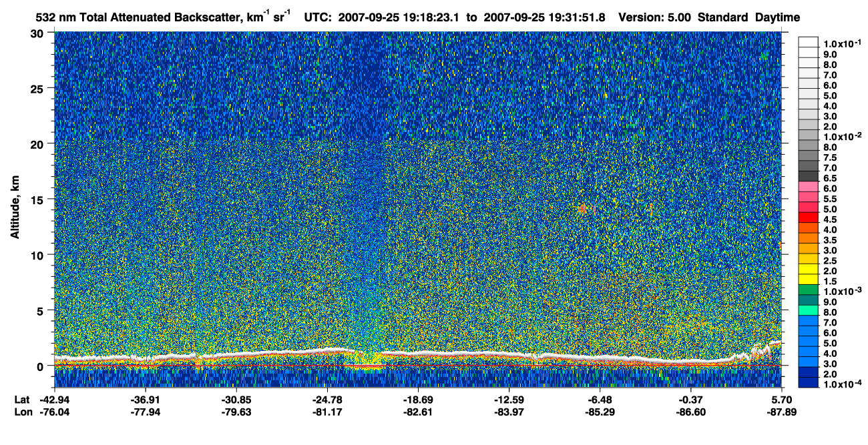The image size is (868, 445).
Task: Click latitude value "-6.48"
Action: click(x=600, y=400)
